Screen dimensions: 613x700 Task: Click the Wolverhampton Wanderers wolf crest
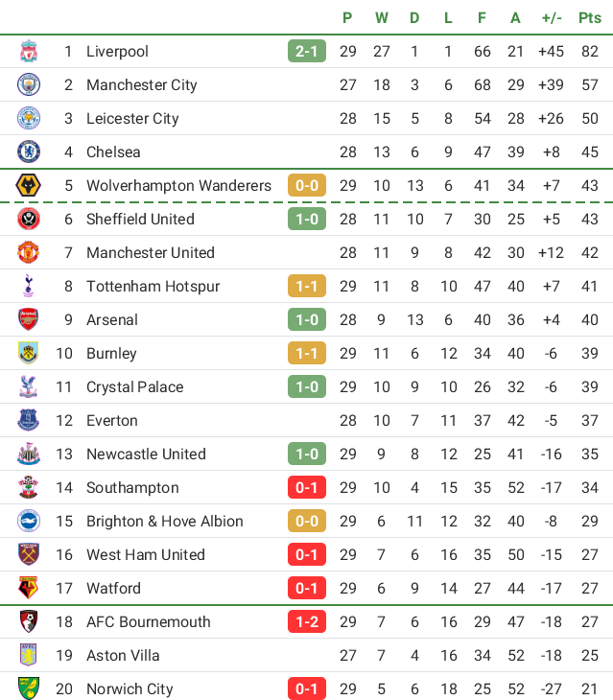pos(29,186)
